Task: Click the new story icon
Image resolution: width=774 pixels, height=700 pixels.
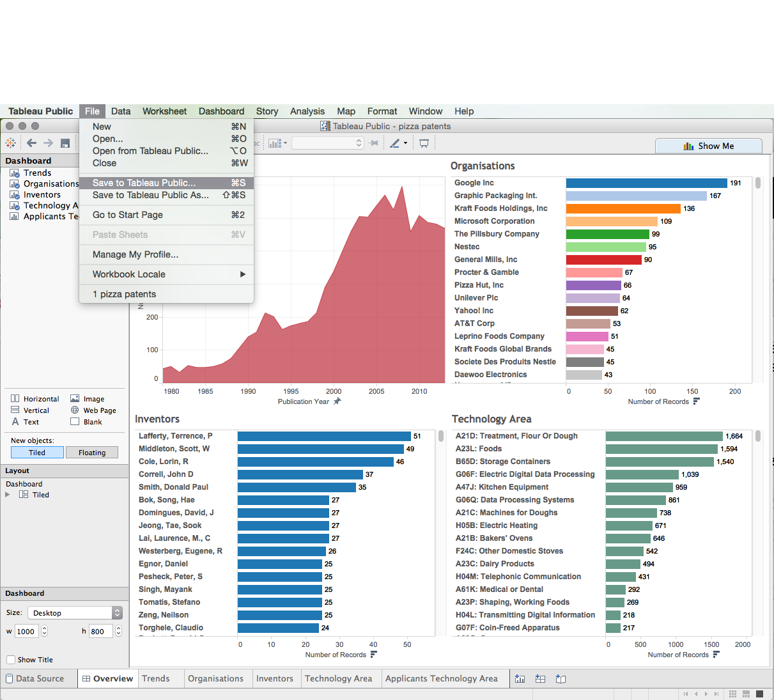Action: [x=561, y=679]
